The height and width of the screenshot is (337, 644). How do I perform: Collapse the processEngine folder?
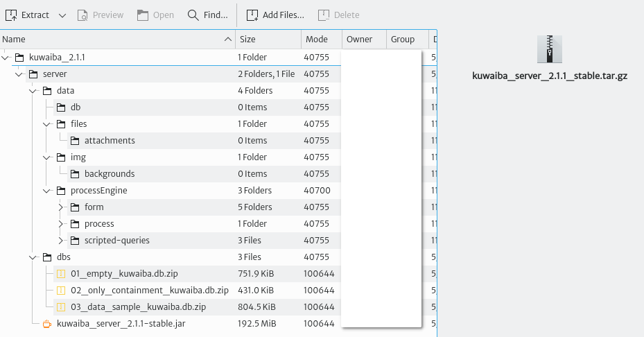point(47,191)
